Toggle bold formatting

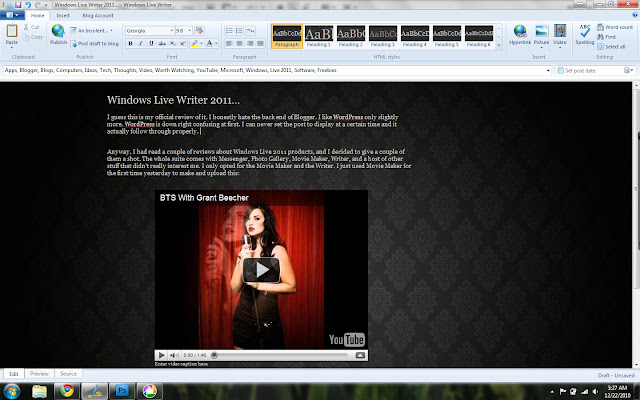point(130,43)
